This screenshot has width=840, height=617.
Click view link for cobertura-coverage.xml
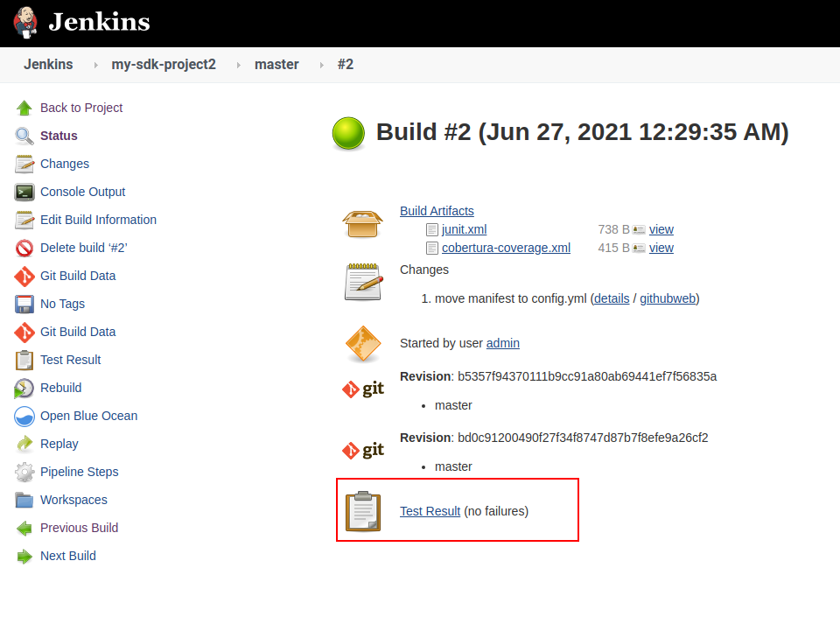pos(661,248)
